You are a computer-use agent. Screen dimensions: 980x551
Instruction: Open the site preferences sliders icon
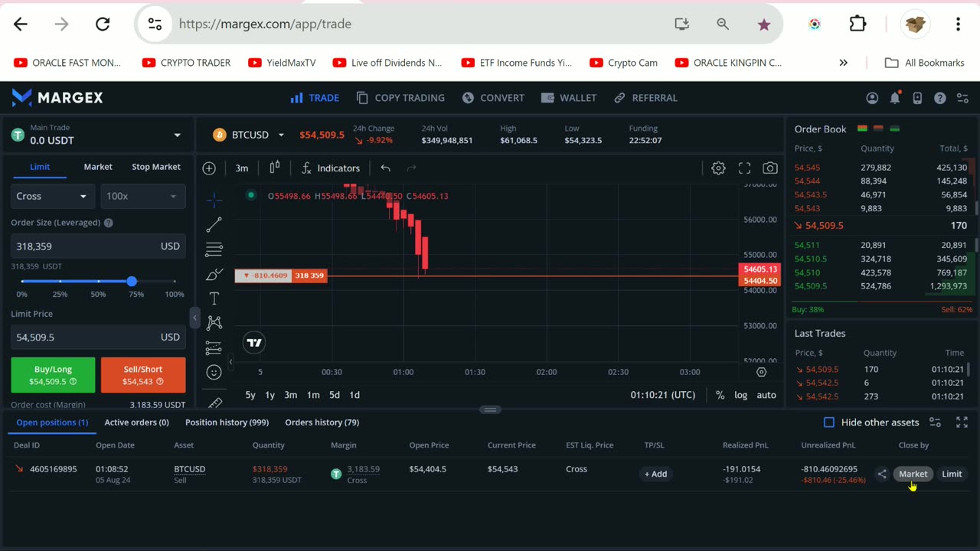962,98
